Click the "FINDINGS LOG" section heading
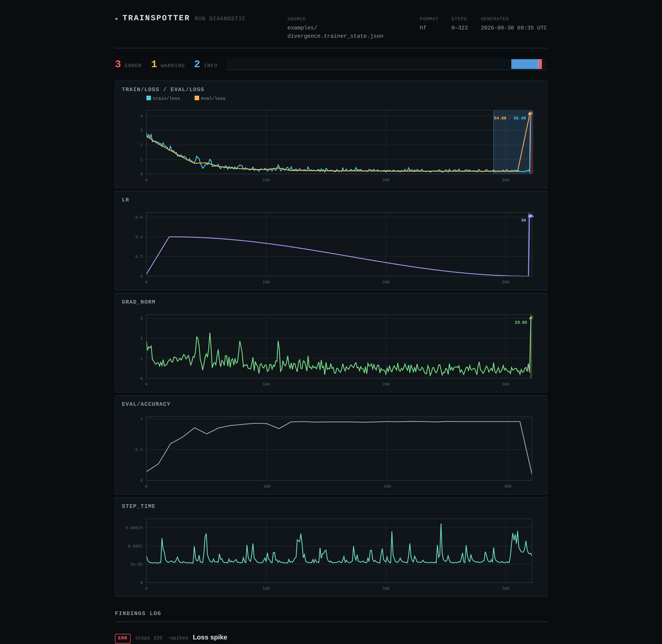 tap(138, 614)
